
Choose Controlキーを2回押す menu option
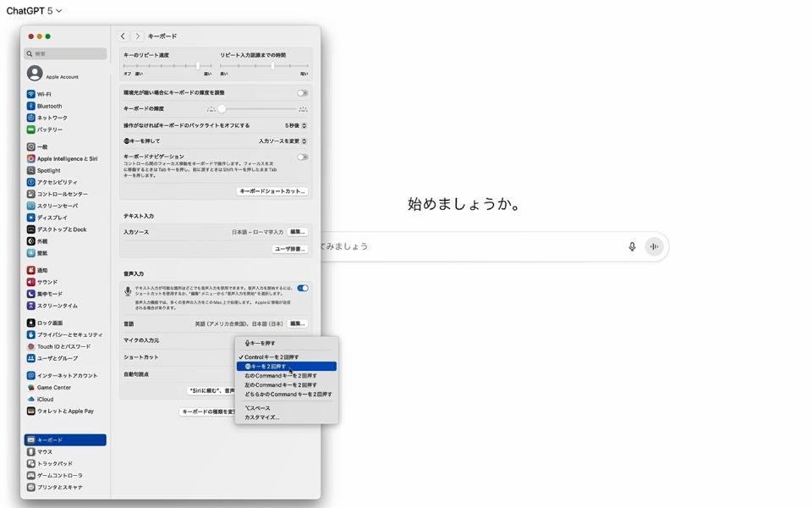click(x=287, y=357)
